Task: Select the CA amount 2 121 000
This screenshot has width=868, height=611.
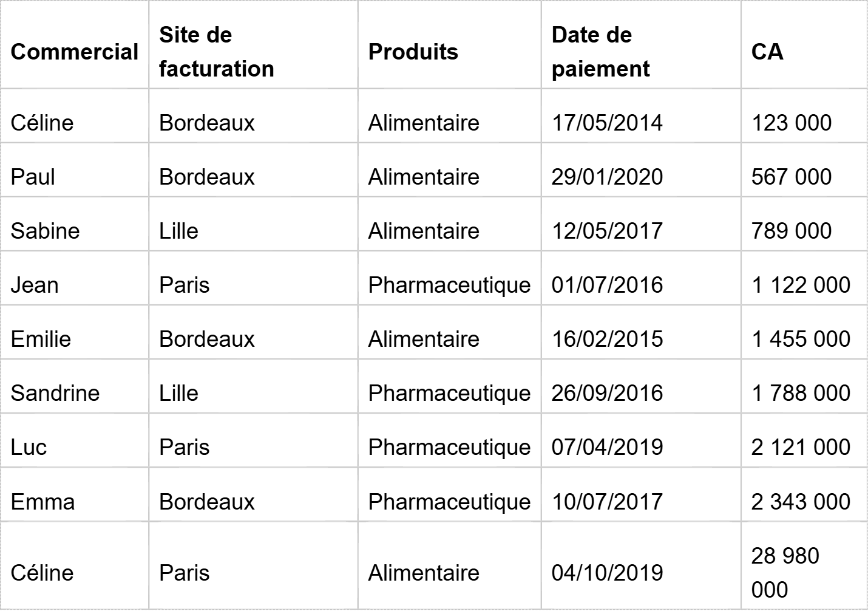Action: 801,447
